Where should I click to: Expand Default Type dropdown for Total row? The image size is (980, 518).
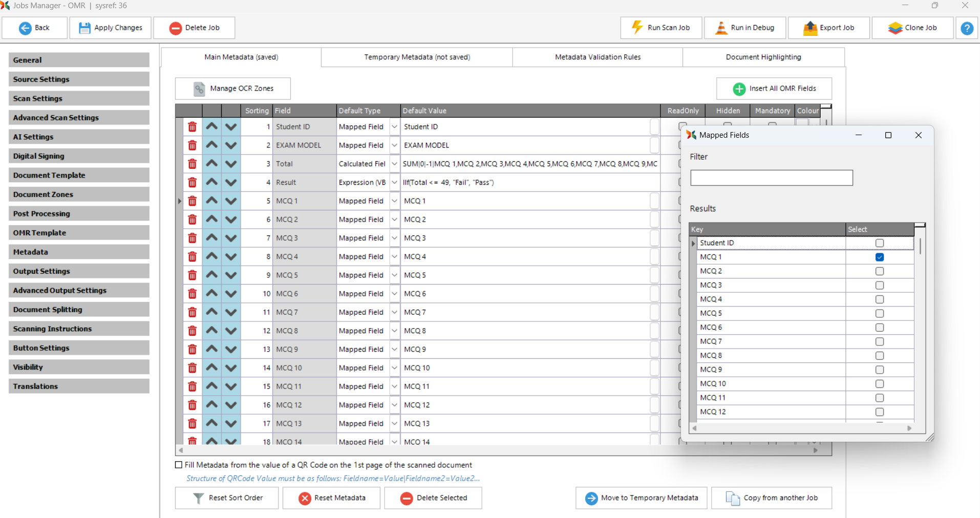(x=394, y=164)
